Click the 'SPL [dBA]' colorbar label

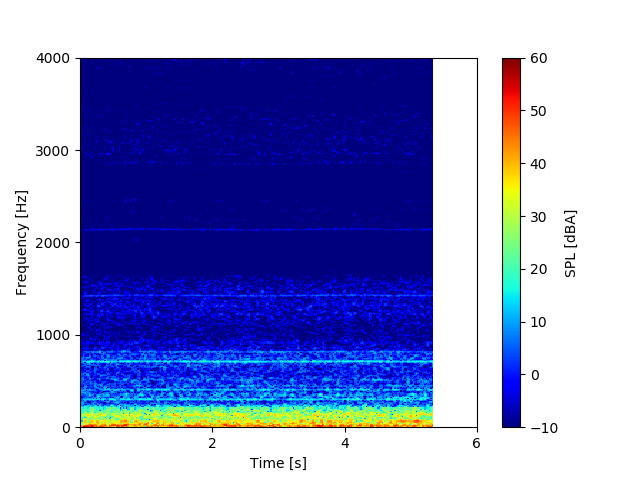coord(570,243)
